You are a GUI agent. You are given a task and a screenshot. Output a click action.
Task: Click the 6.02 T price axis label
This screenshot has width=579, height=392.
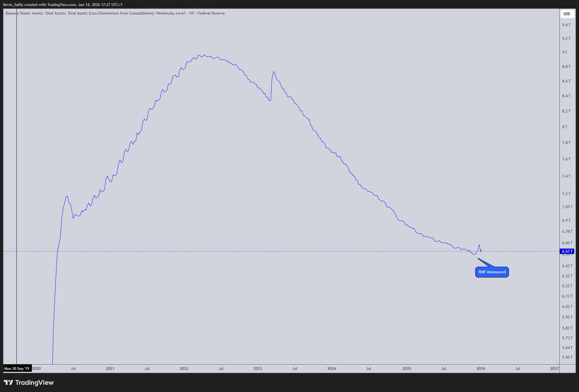(567, 307)
